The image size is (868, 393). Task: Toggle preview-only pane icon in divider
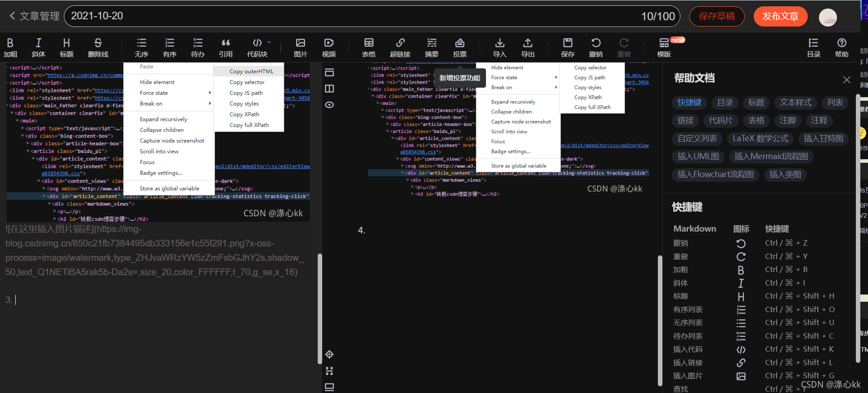pos(329,72)
